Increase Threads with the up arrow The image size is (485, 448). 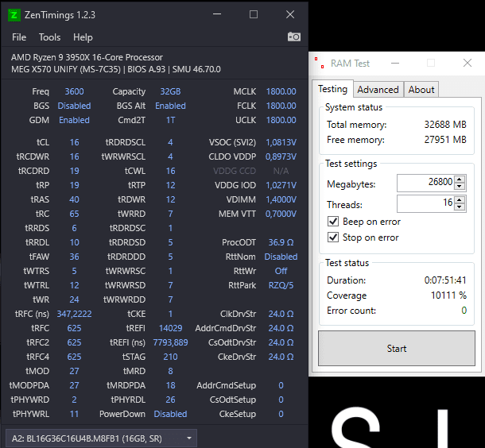pos(460,199)
